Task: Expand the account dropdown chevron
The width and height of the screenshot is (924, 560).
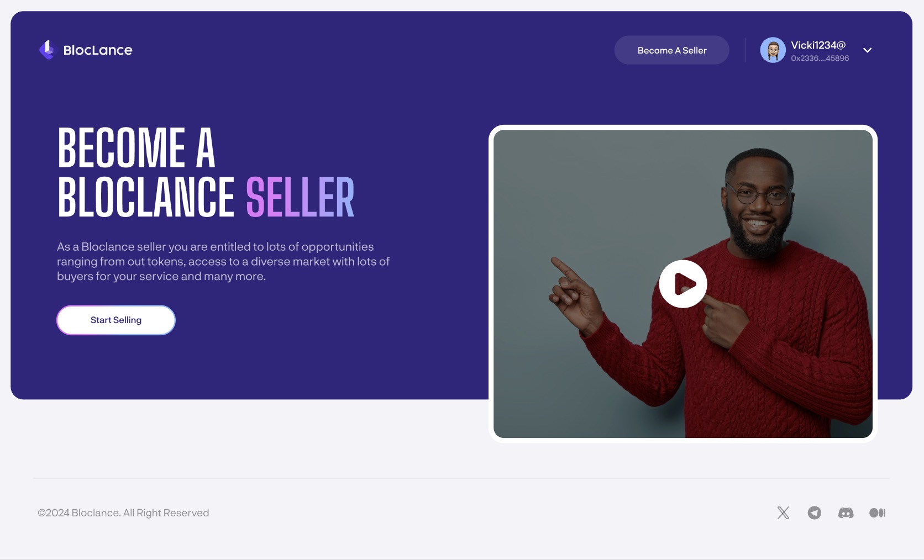Action: [868, 50]
